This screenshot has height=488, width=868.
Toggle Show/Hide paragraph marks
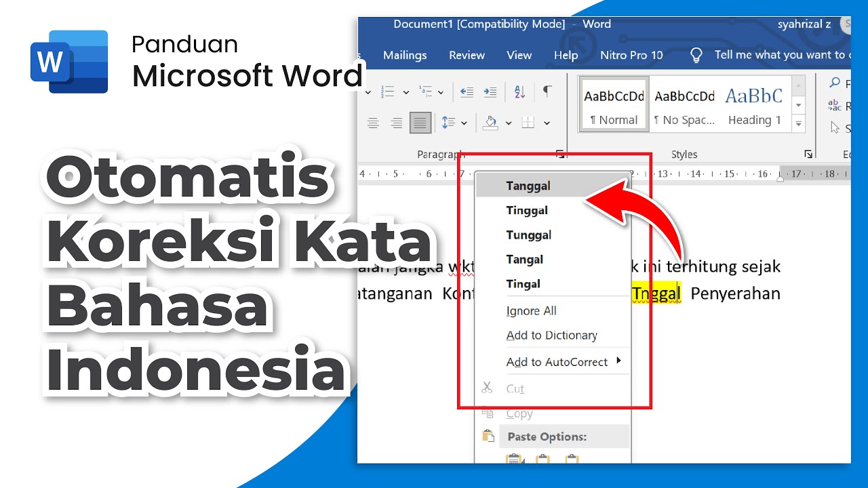point(547,91)
